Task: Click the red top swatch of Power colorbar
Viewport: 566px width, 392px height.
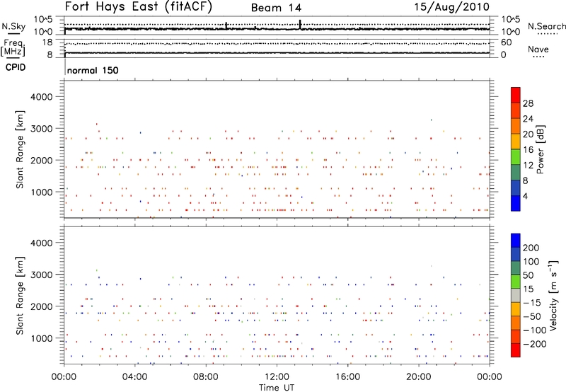Action: coord(516,95)
